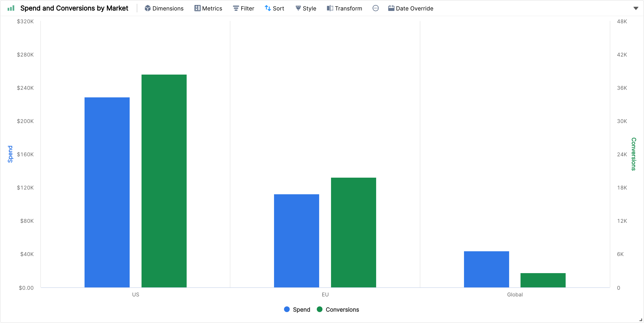
Task: Open the Filter menu
Action: click(243, 8)
